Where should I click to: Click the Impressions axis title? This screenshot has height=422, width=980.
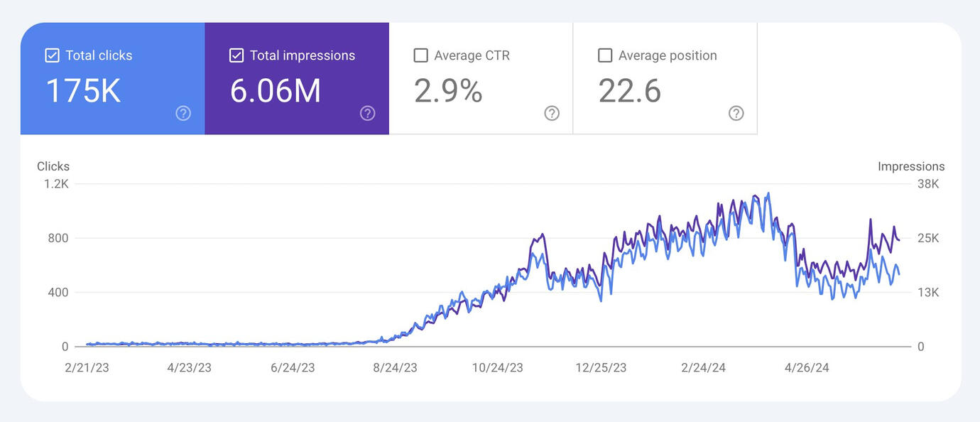(911, 166)
